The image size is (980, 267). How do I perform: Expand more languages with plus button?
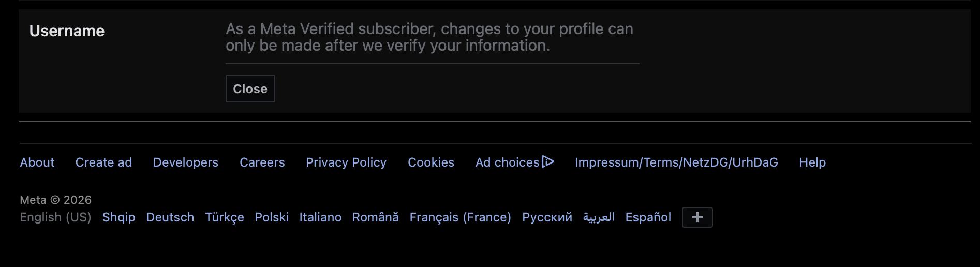(697, 217)
